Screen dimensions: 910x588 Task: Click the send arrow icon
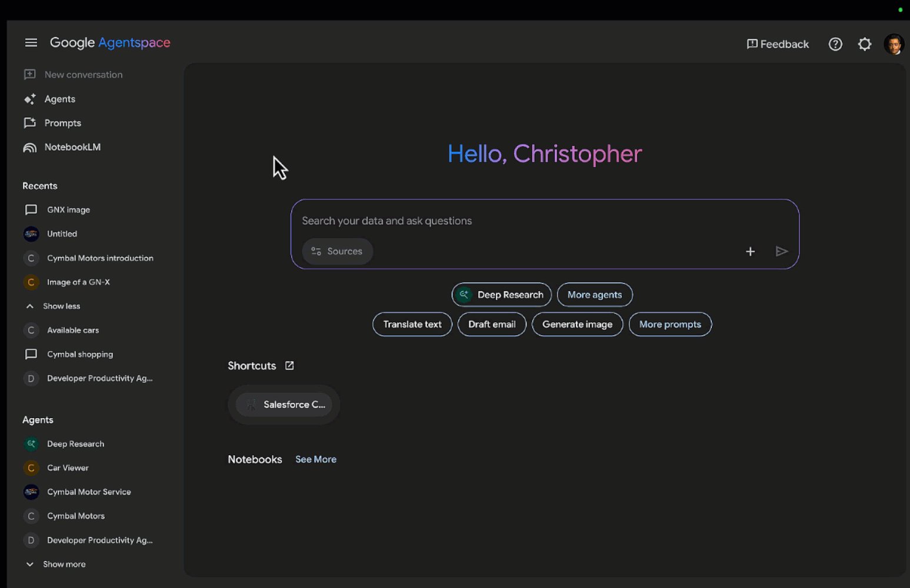click(782, 252)
